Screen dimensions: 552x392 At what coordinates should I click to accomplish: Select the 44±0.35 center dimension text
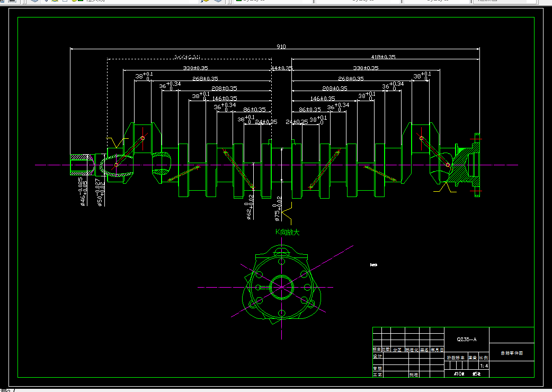coord(282,68)
